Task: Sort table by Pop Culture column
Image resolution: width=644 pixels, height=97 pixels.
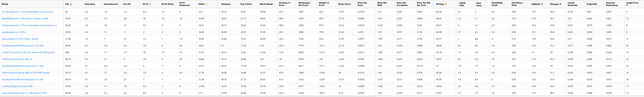Action: click(x=246, y=4)
